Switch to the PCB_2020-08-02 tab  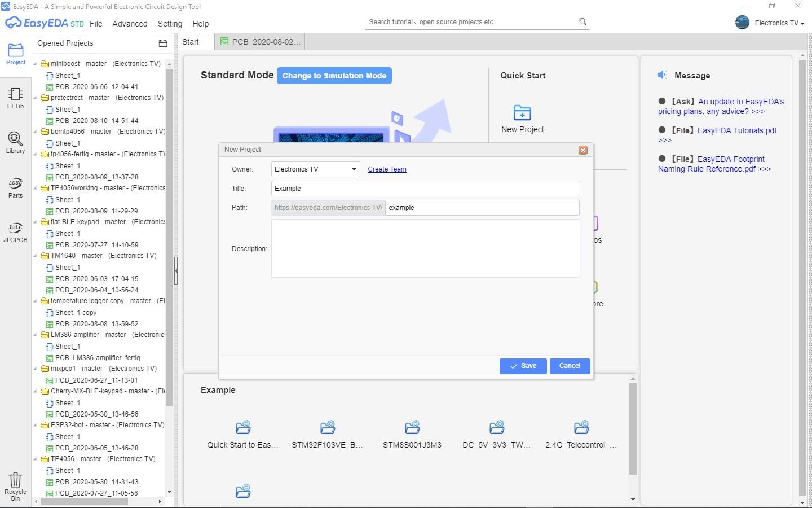(261, 42)
